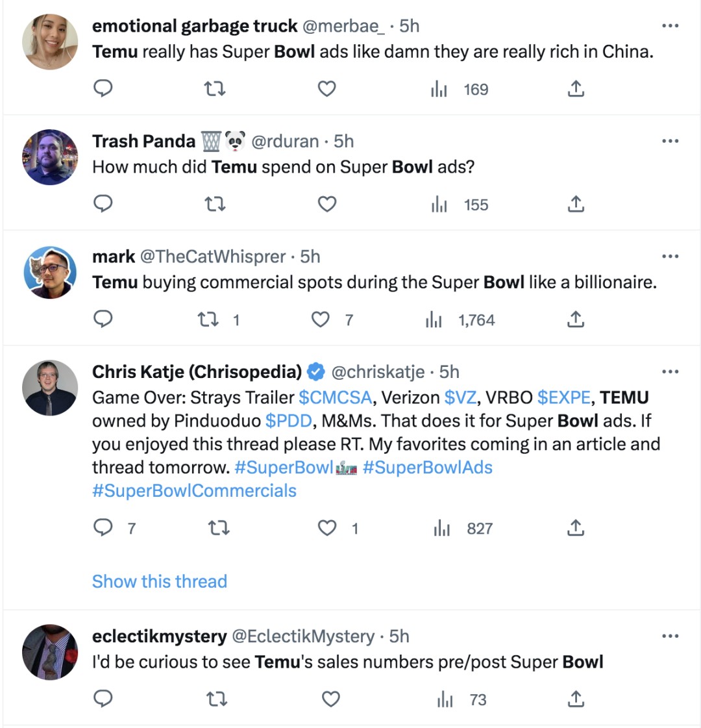
Task: Open three-dot menu on Chris Katje tweet
Action: point(670,372)
